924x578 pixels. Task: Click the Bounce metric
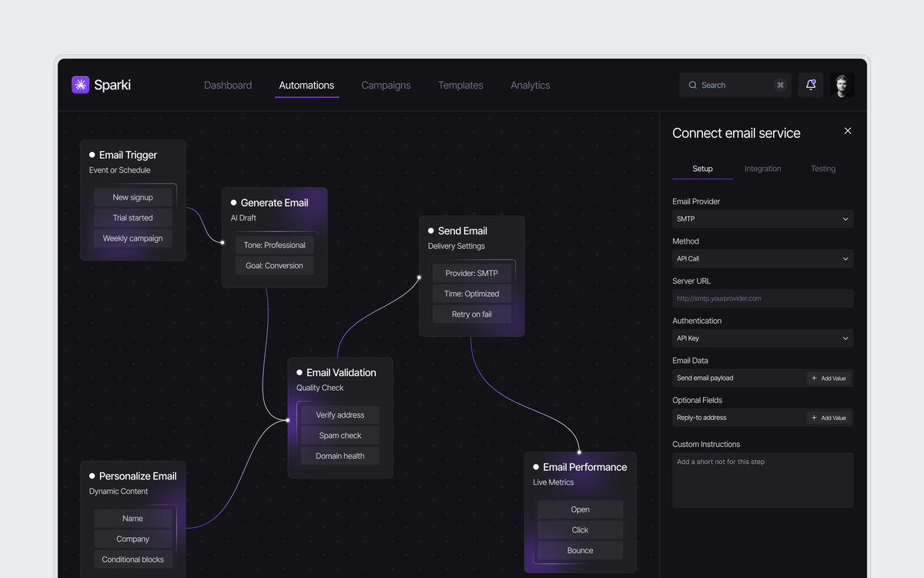(x=580, y=551)
